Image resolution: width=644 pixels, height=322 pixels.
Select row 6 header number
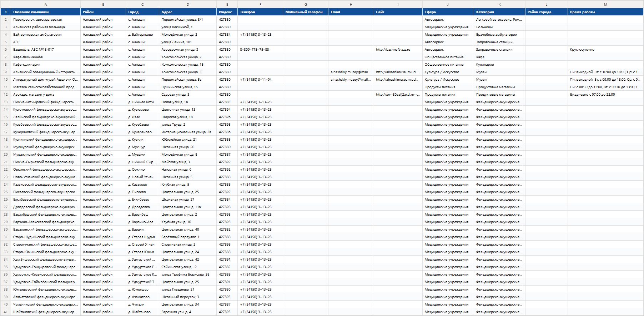(x=6, y=50)
